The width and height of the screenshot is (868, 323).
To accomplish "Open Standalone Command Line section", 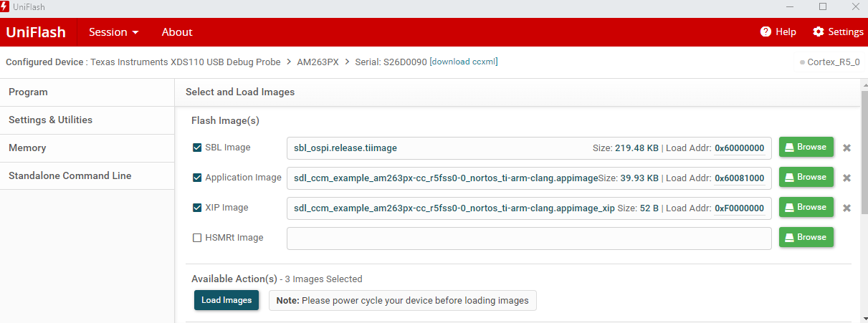I will (87, 176).
